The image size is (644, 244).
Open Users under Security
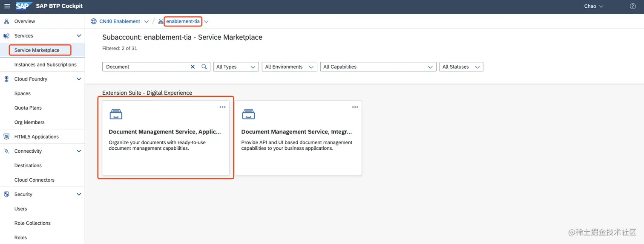point(21,209)
